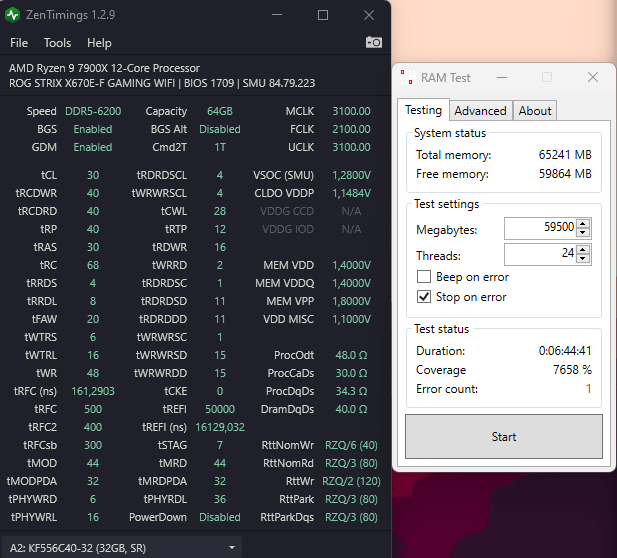617x558 pixels.
Task: Switch to the Testing tab
Action: tap(423, 110)
